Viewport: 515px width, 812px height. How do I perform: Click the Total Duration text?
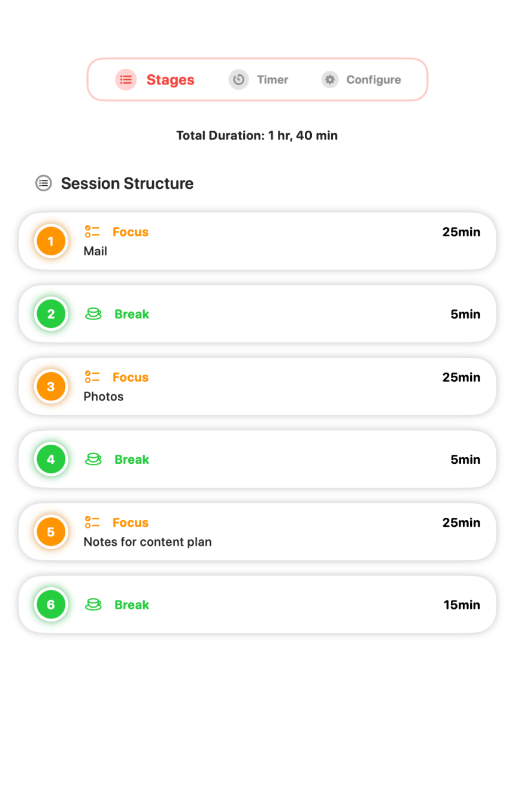click(x=257, y=135)
